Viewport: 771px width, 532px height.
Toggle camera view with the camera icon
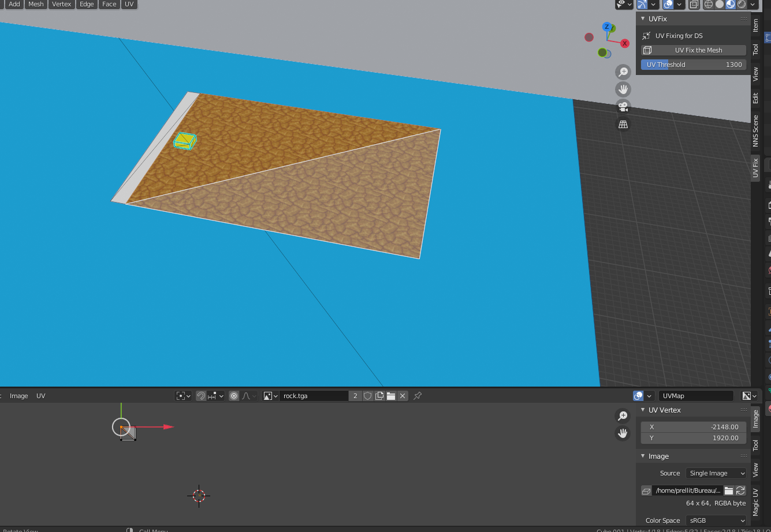623,107
